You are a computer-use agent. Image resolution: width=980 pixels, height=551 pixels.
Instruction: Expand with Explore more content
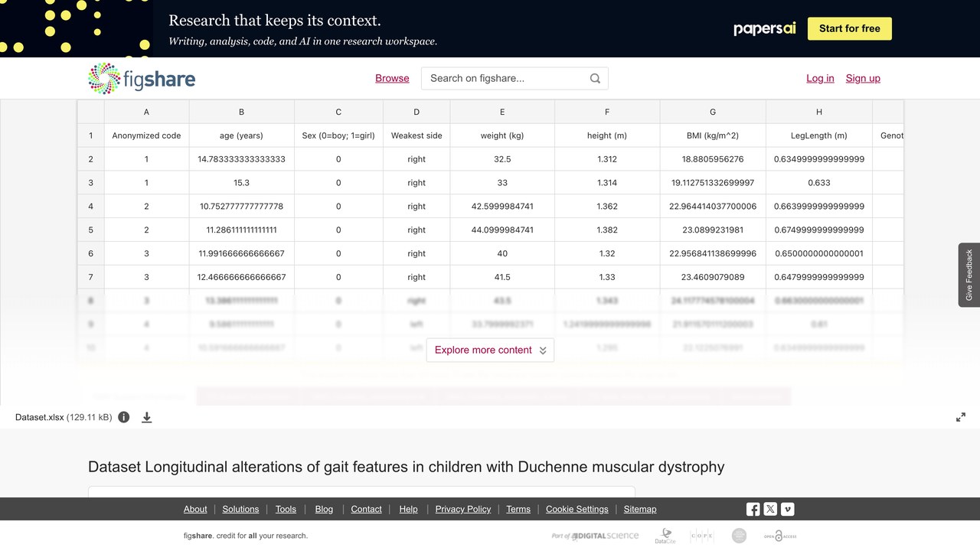(490, 350)
